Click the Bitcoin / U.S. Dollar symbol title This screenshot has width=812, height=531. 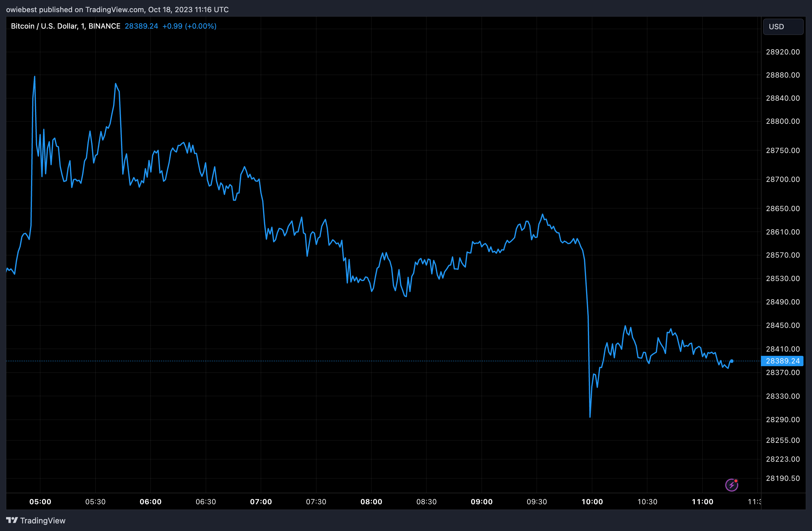[x=65, y=26]
